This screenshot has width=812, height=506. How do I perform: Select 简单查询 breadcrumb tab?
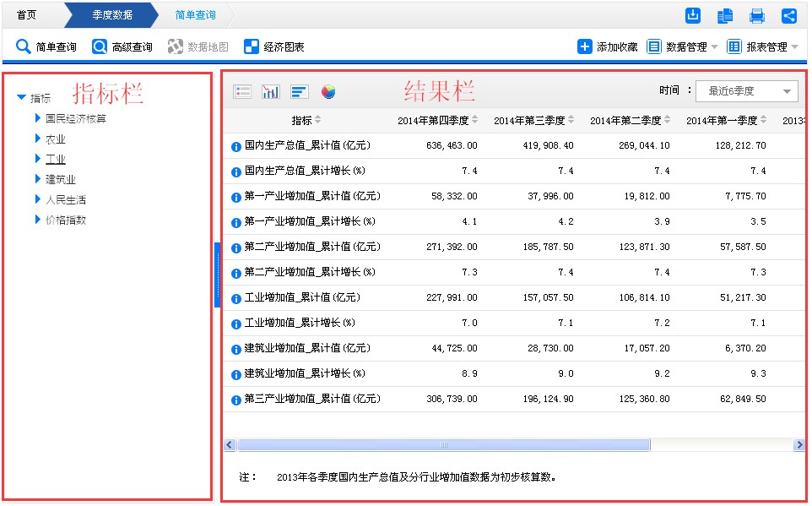click(195, 15)
